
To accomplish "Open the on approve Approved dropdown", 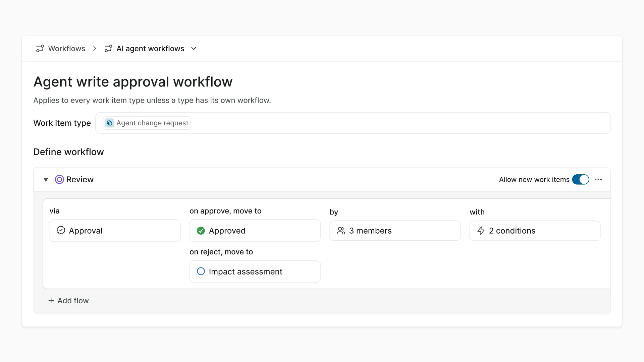I will click(255, 231).
